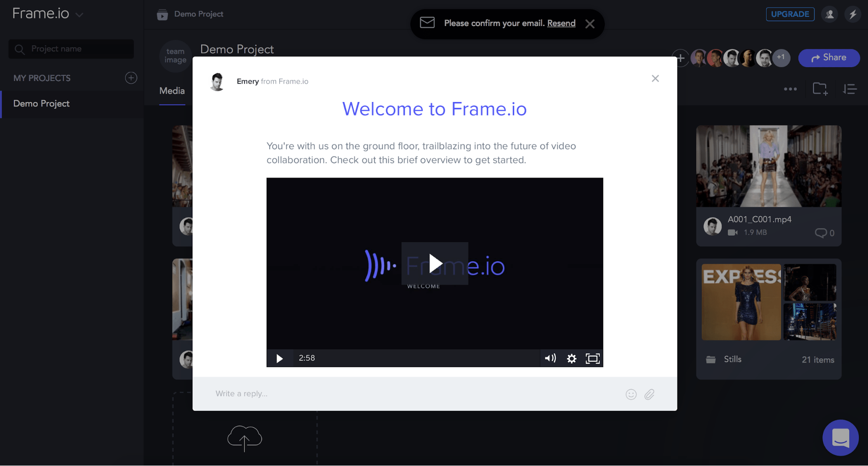Play the welcome video from the control bar
This screenshot has width=868, height=466.
(x=280, y=358)
